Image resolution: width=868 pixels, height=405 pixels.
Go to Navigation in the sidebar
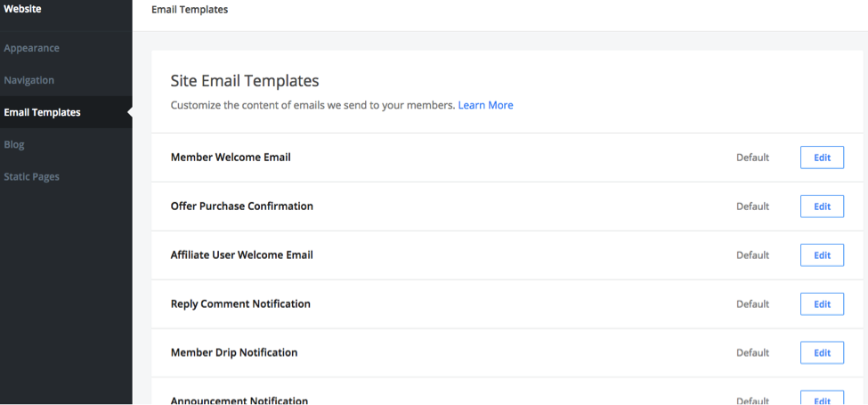pos(28,80)
